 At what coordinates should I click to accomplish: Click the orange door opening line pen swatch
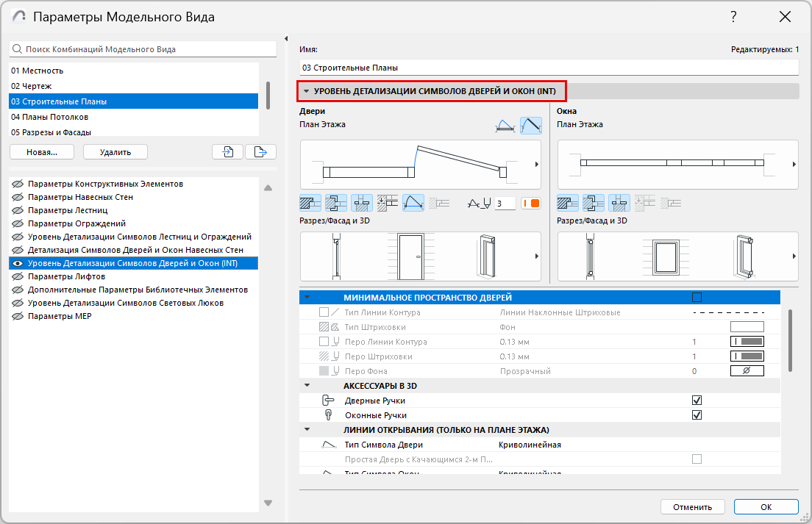pos(530,204)
